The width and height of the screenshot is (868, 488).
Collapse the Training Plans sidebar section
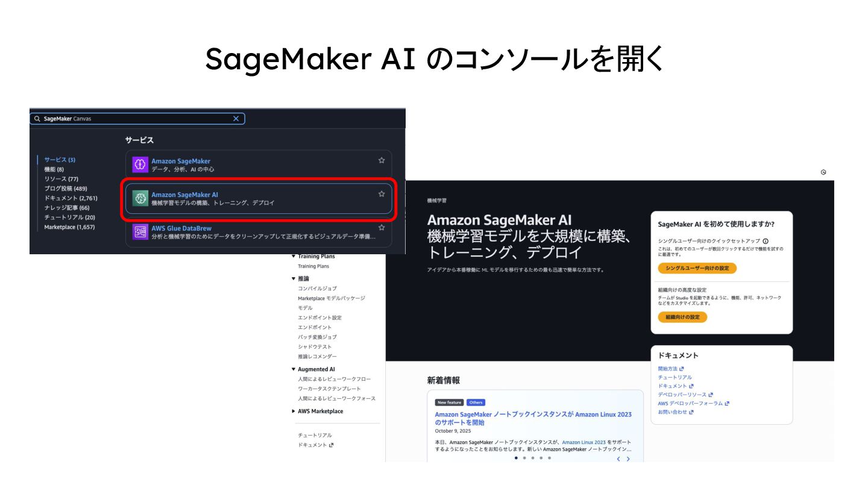pyautogui.click(x=294, y=257)
